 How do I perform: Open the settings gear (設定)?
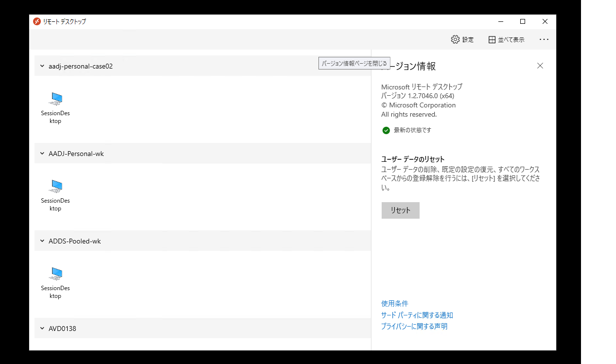[462, 40]
